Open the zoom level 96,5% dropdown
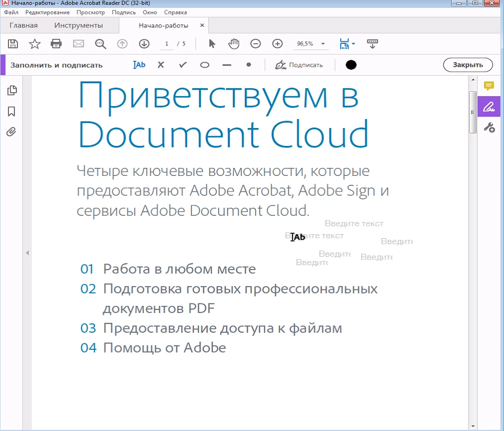Screen dimensions: 504x431 pyautogui.click(x=311, y=44)
